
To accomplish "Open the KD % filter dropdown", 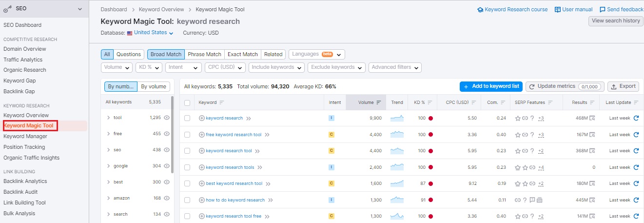I will (x=149, y=67).
